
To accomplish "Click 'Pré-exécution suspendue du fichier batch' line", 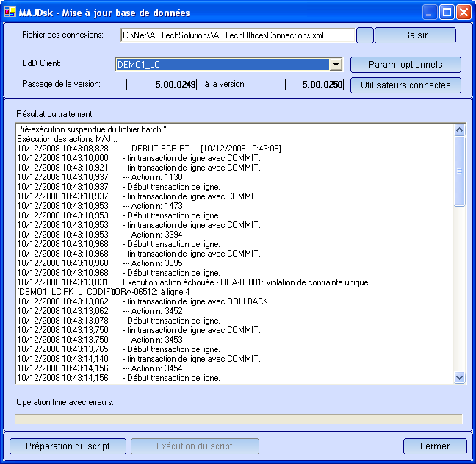I will click(93, 129).
